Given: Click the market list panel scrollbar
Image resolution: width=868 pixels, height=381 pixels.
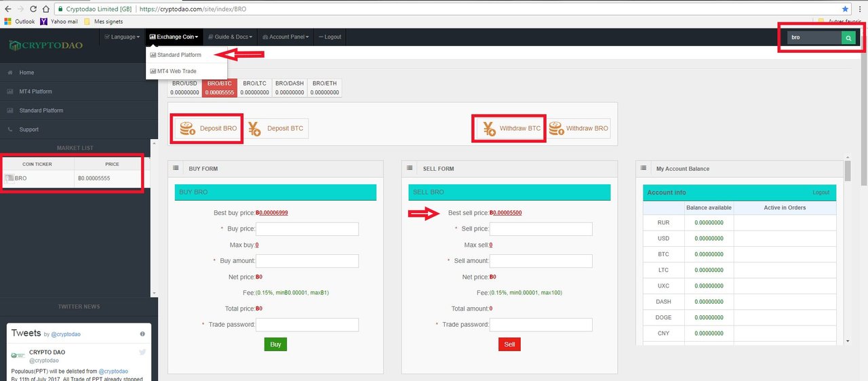Looking at the screenshot, I should (x=154, y=218).
